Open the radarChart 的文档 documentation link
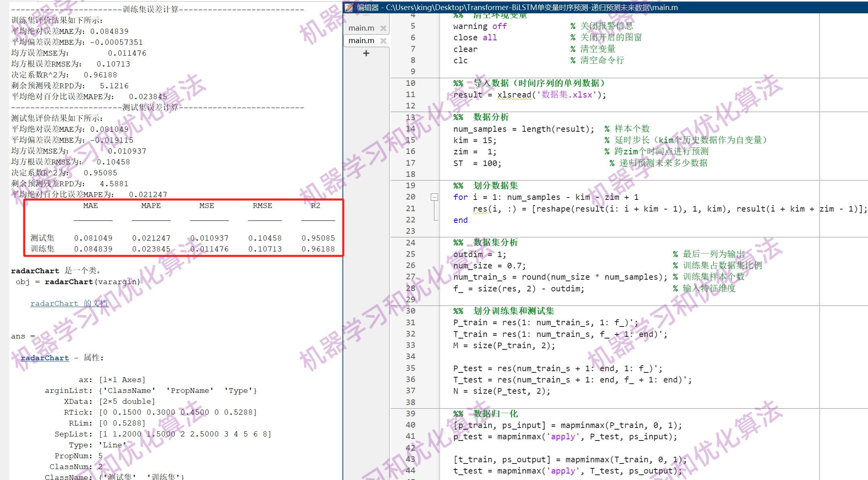868x480 pixels. pyautogui.click(x=69, y=303)
